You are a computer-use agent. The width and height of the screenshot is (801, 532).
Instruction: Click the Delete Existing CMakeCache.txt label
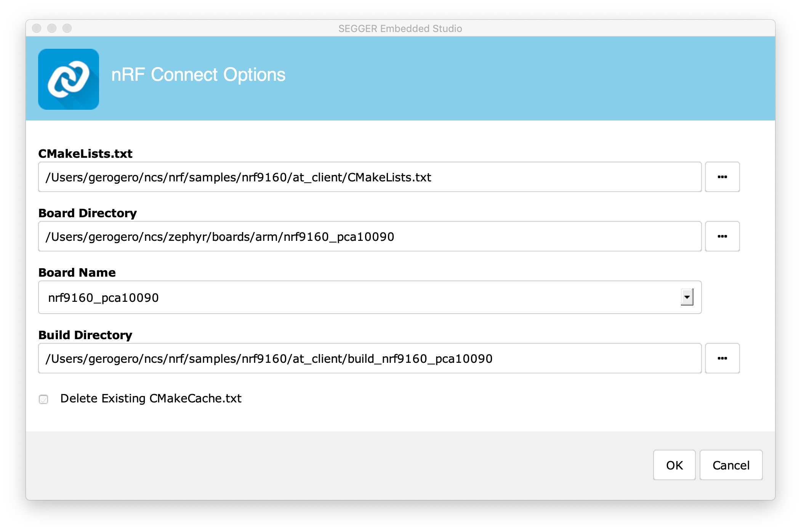pos(151,399)
